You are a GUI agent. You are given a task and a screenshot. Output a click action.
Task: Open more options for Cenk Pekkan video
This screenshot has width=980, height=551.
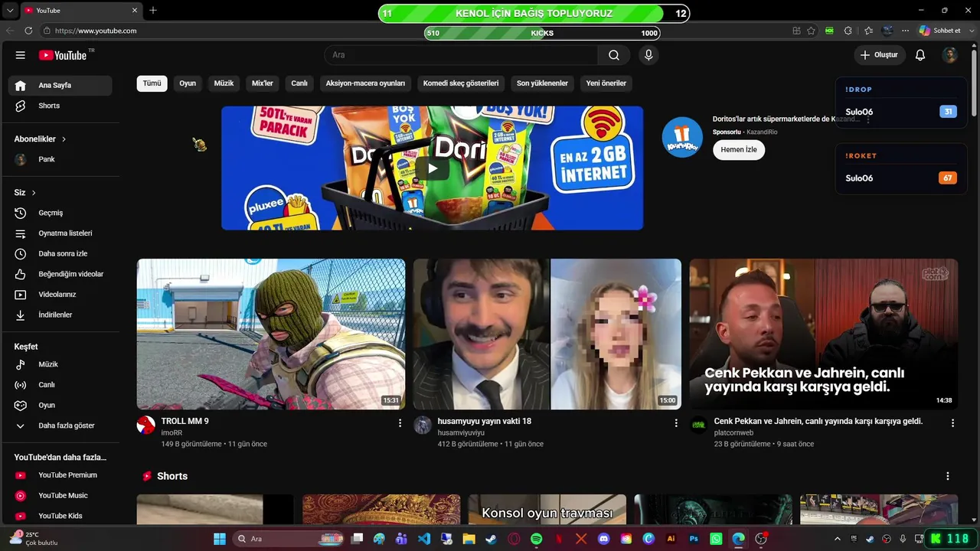point(952,422)
